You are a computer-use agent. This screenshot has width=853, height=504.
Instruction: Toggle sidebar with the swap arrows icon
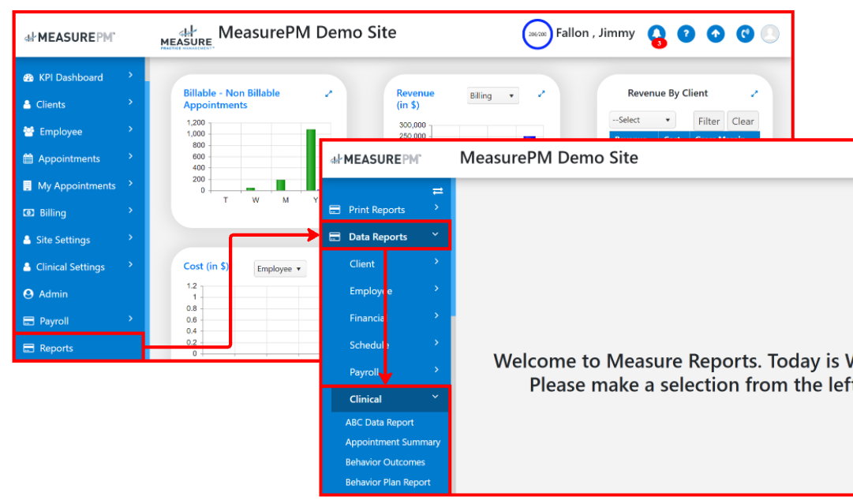(437, 191)
